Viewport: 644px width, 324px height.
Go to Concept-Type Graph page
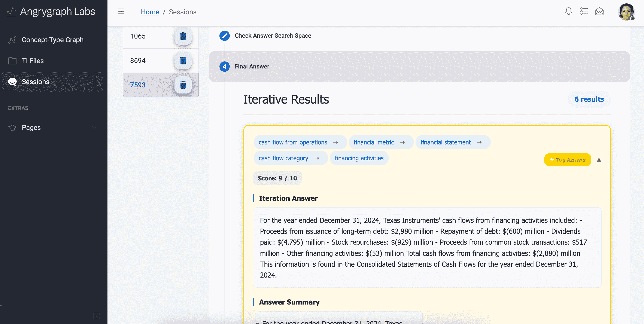(x=52, y=40)
